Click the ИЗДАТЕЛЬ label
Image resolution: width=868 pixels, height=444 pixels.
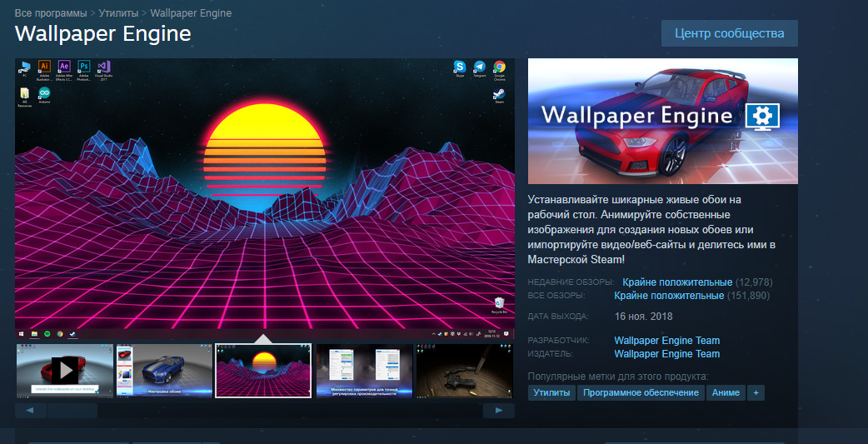(551, 354)
